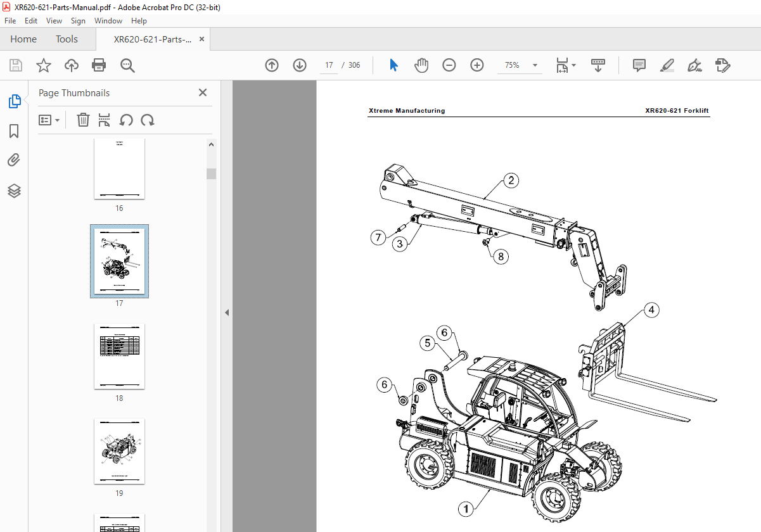
Task: Click the thumbnails panel scrollbar thumb
Action: [x=212, y=174]
